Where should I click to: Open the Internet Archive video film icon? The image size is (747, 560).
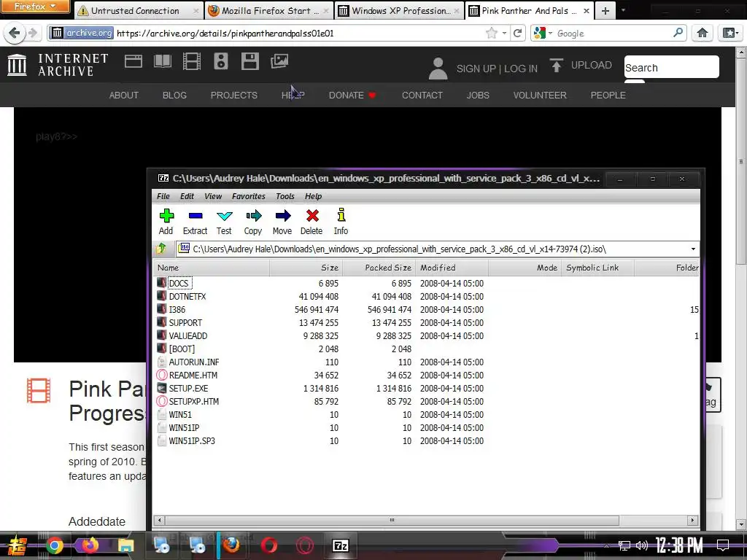(192, 61)
